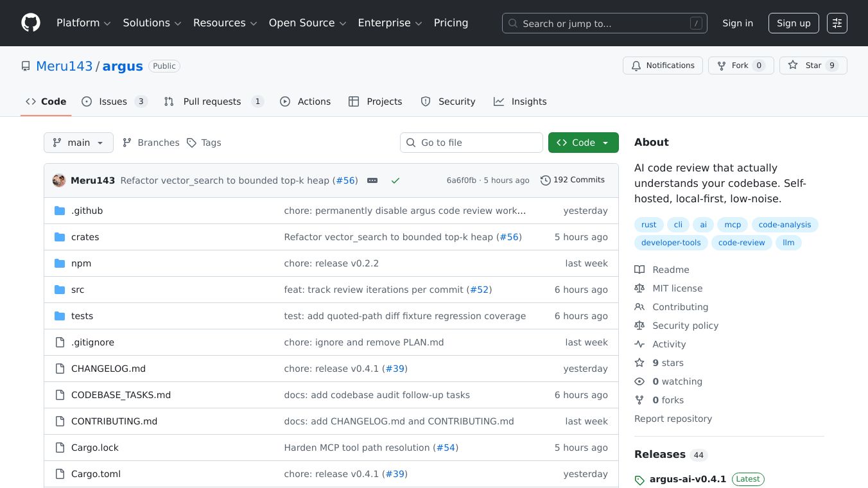
Task: Select the rust topic tag
Action: [x=648, y=225]
